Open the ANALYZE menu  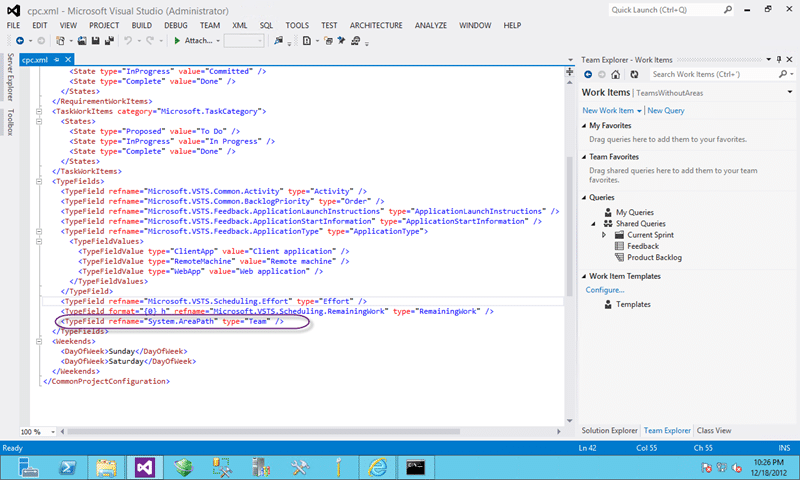pos(431,25)
